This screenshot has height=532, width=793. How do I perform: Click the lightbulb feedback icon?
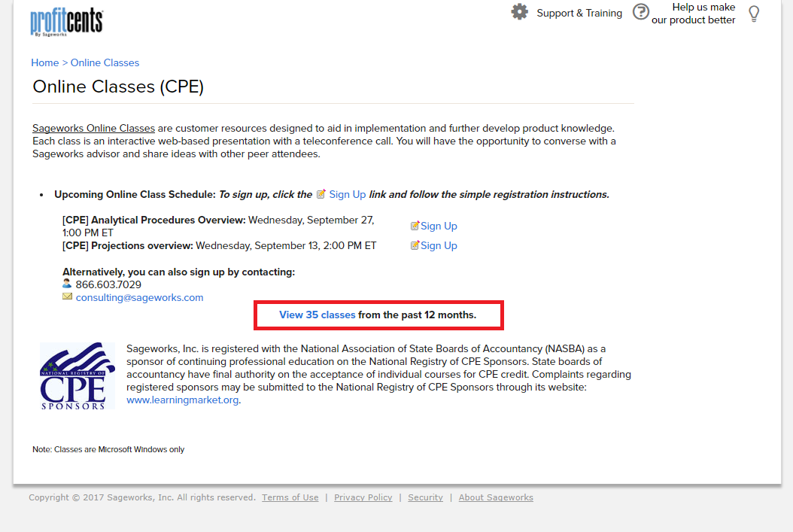tap(754, 14)
